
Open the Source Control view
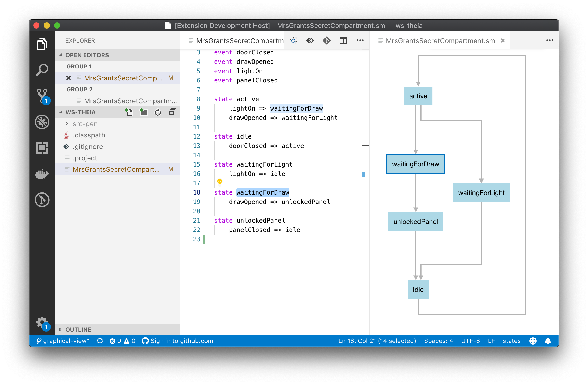[x=42, y=95]
